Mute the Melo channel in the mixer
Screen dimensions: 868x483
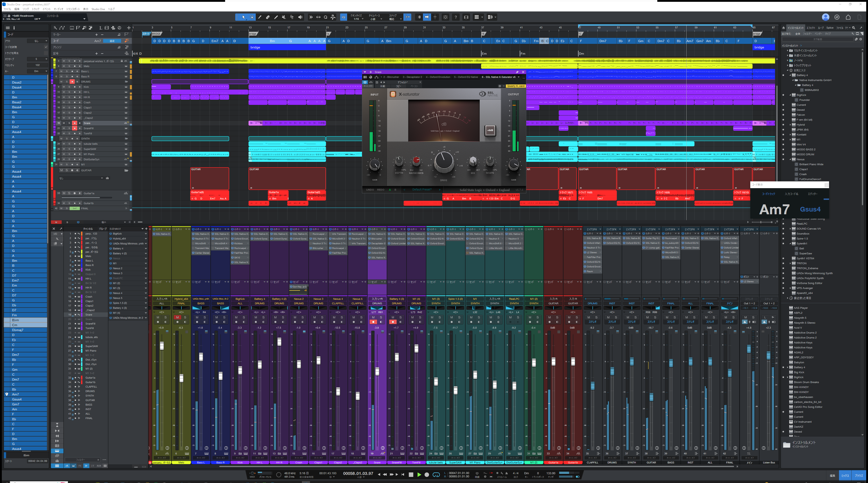pyautogui.click(x=177, y=317)
